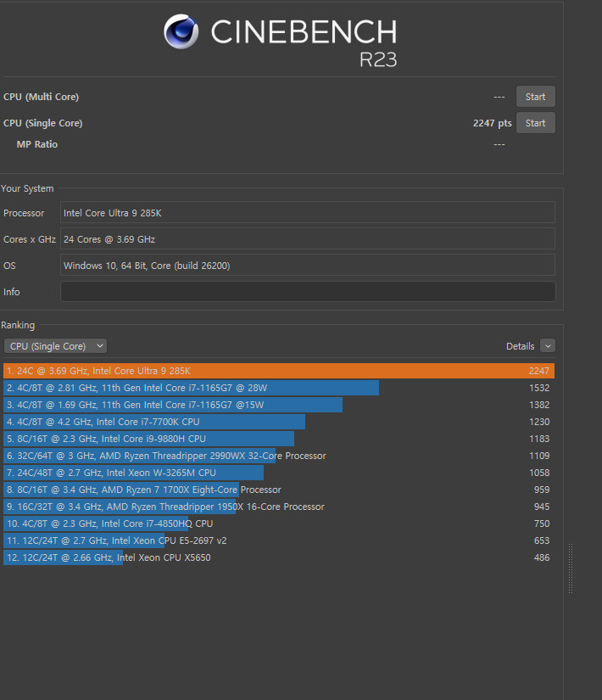Click the Cinebench sphere logo icon
Screen dimensions: 602x700
[181, 32]
